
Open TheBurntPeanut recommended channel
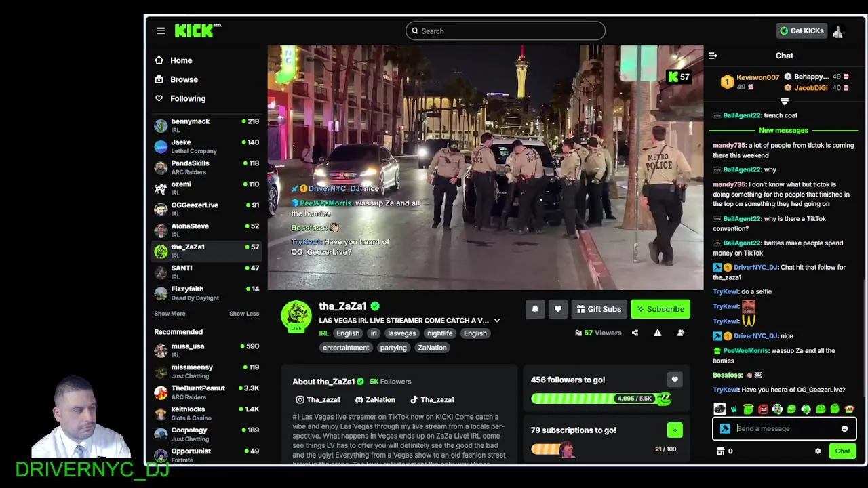(x=207, y=392)
